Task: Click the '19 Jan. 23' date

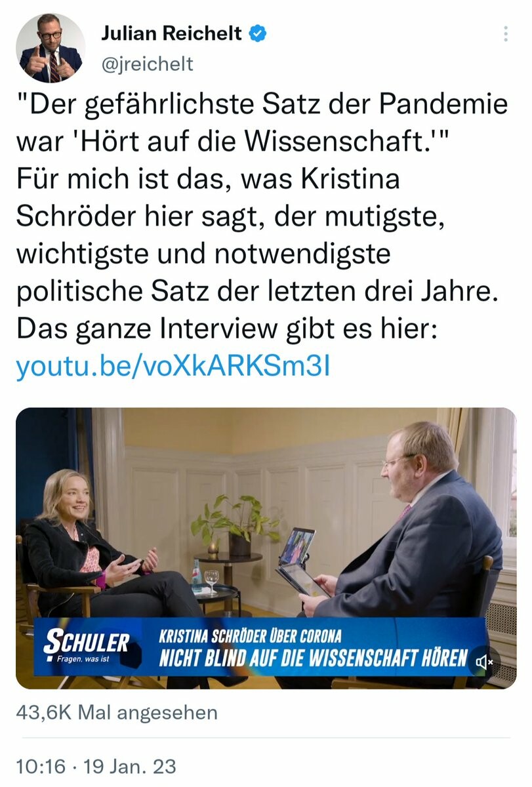Action: [129, 766]
